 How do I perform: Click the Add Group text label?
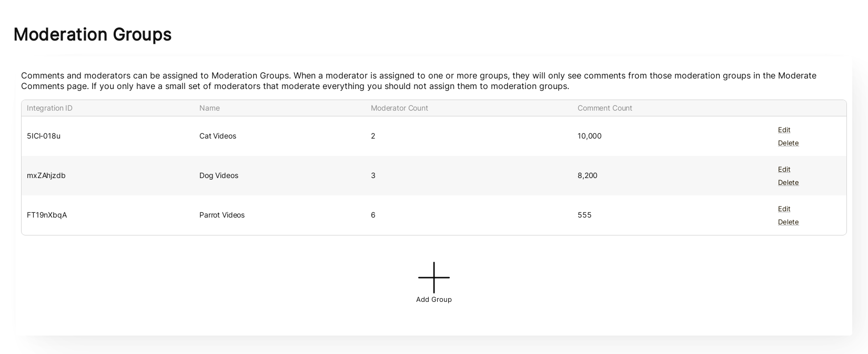pos(433,300)
